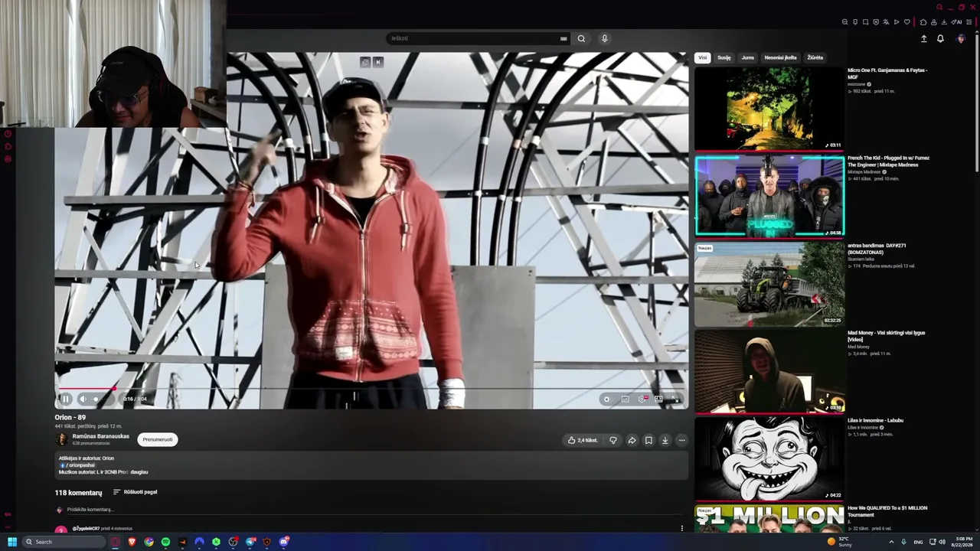Open the channel avatar of Ramūnas Baranauskas
Screen dimensions: 980x551
tap(61, 439)
